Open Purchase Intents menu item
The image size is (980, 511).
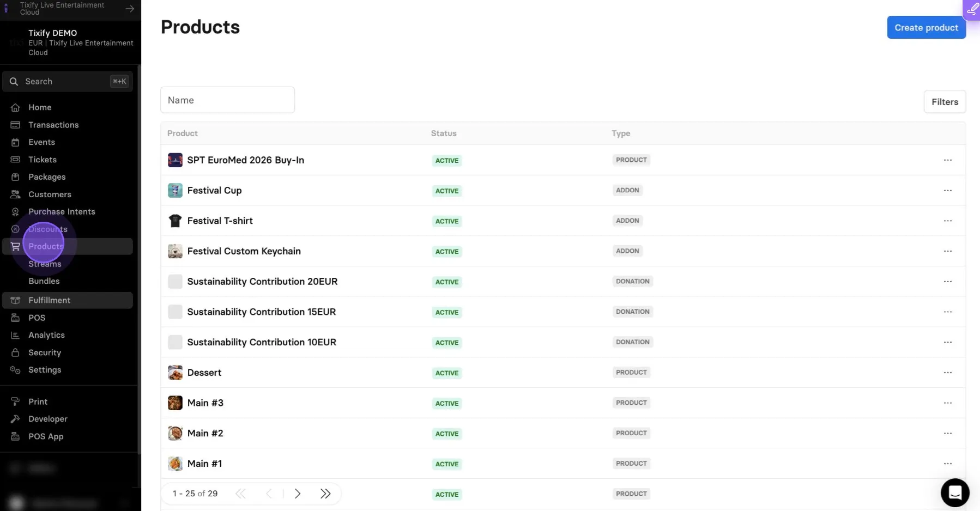coord(62,211)
